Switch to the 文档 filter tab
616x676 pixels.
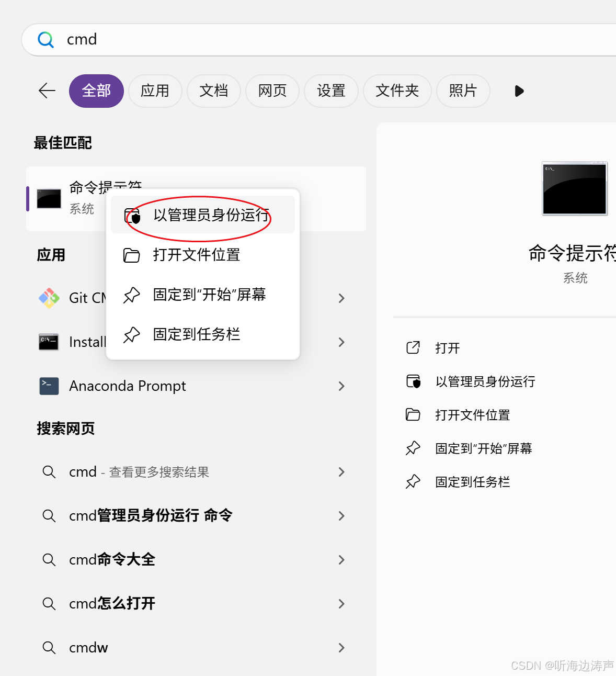pyautogui.click(x=213, y=91)
